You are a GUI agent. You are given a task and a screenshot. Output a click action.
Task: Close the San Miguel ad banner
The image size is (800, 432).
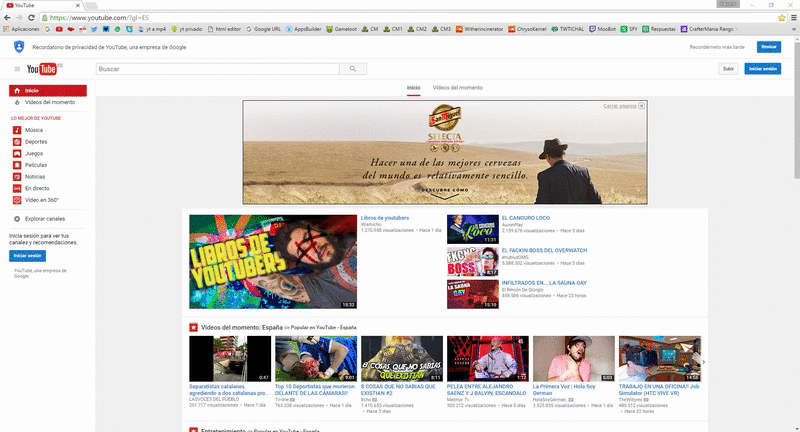coord(641,106)
